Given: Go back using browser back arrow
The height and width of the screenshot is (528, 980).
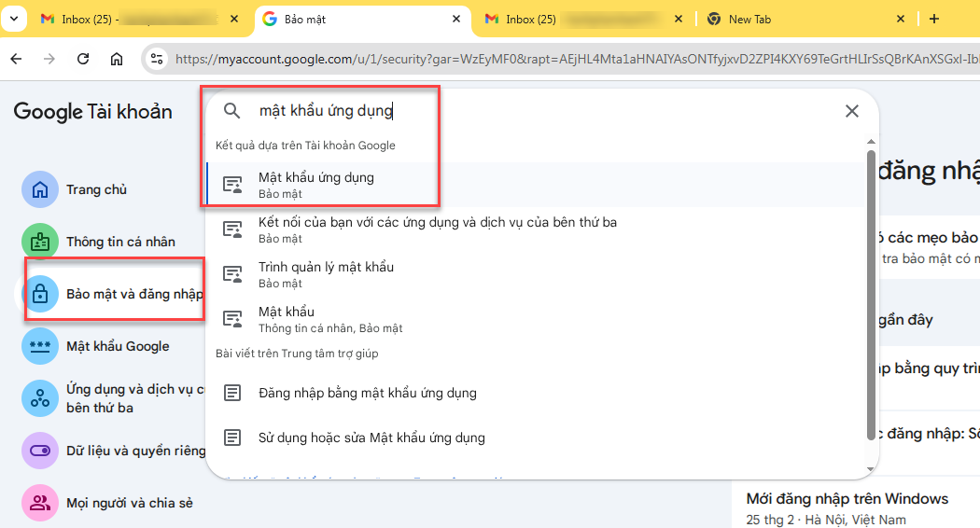Looking at the screenshot, I should (x=16, y=59).
